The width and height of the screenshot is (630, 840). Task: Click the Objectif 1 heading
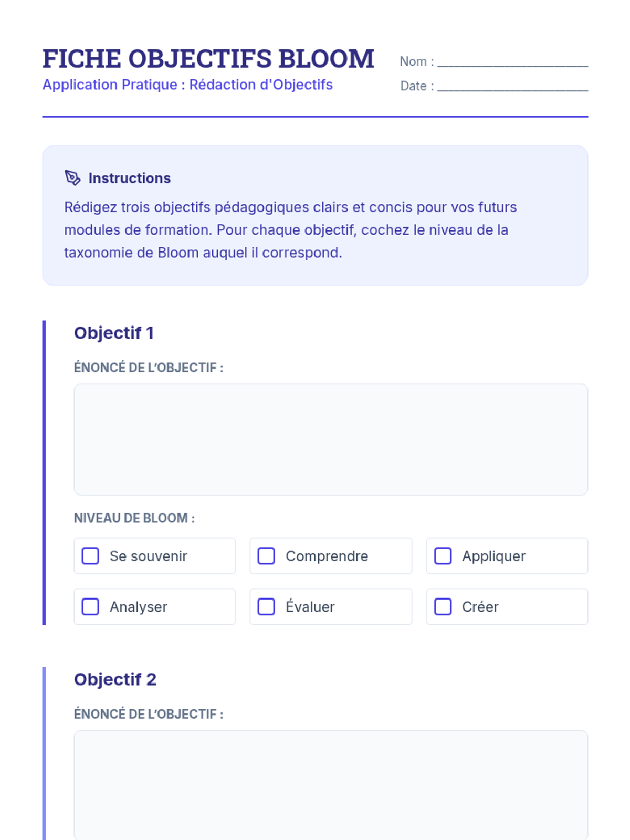click(x=114, y=333)
